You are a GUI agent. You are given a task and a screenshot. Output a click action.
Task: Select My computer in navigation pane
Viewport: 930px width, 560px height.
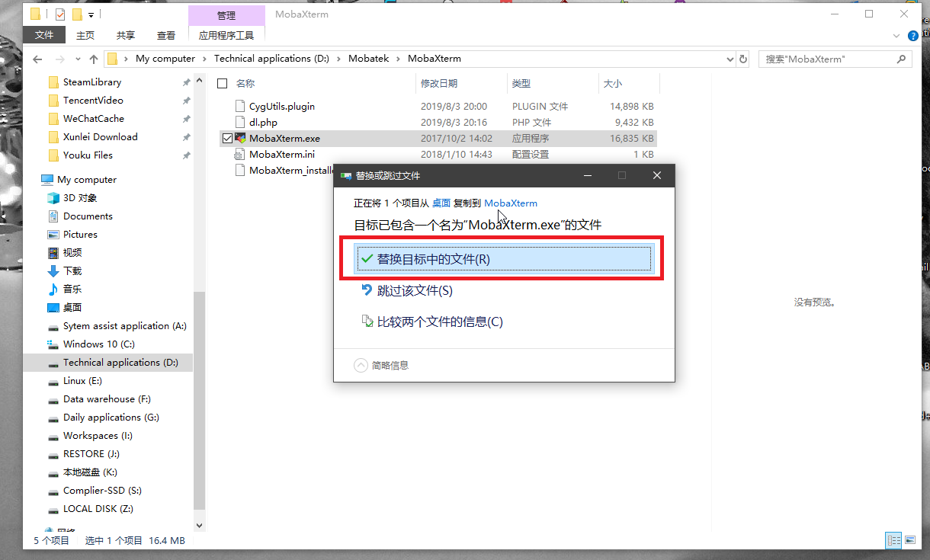pyautogui.click(x=87, y=179)
